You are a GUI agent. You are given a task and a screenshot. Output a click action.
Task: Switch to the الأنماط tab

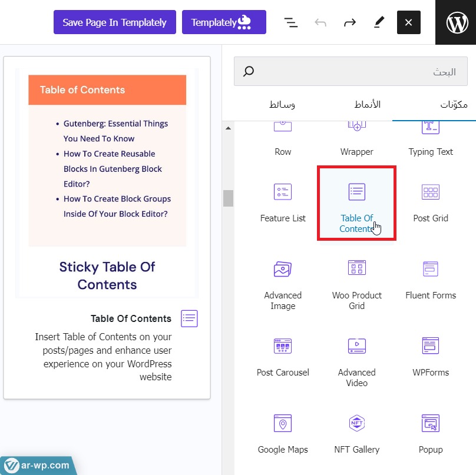point(368,105)
